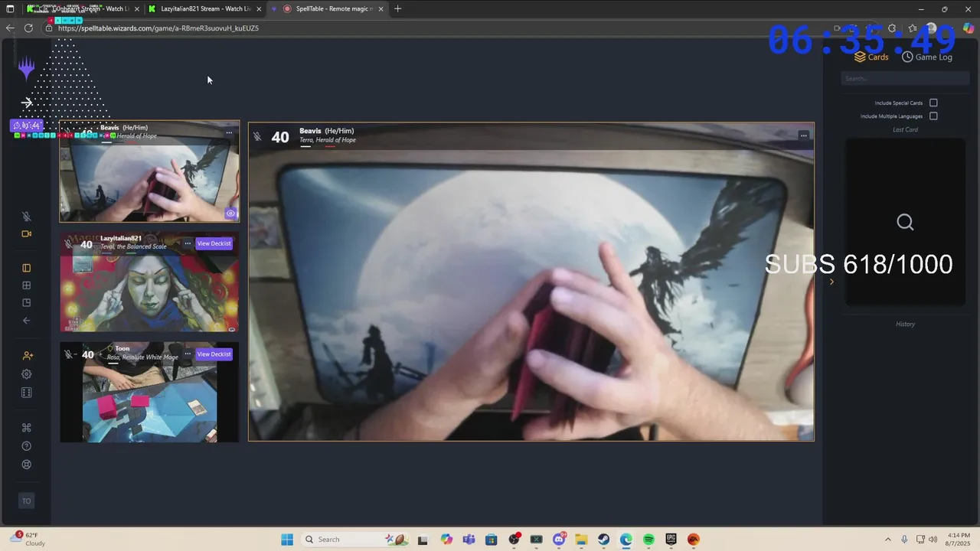Open the volume control in system tray
Image resolution: width=980 pixels, height=551 pixels.
coord(933,540)
